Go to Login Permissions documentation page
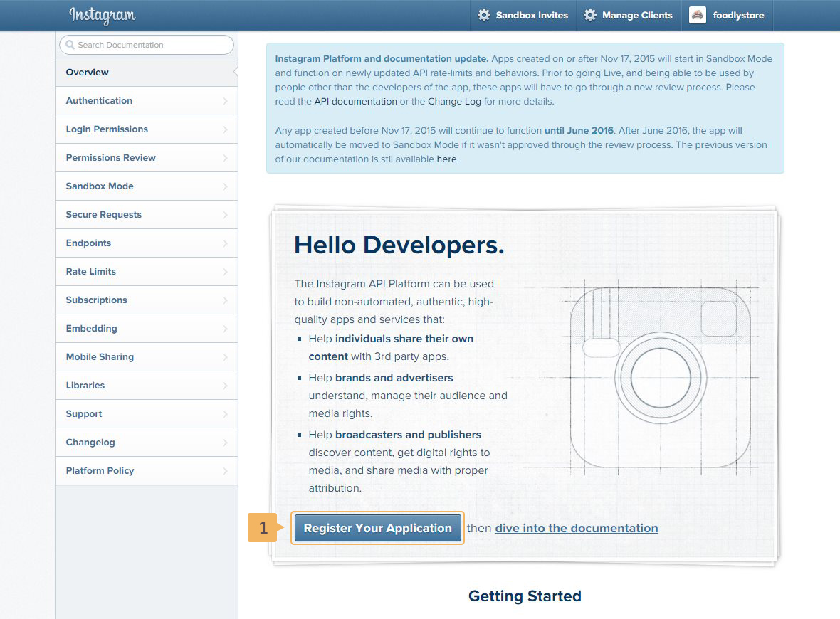The height and width of the screenshot is (619, 840). [x=107, y=129]
